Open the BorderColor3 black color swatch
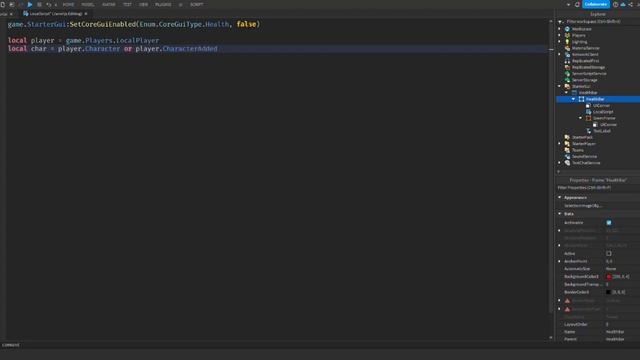 609,292
